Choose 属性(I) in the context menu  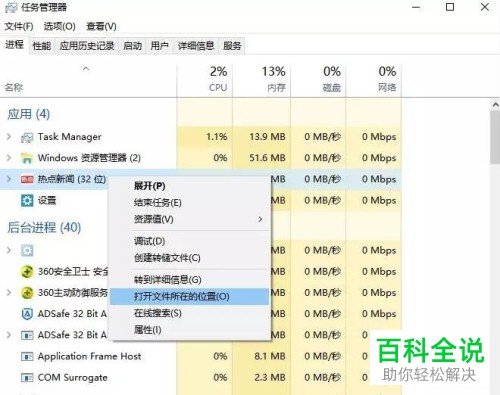tap(189, 330)
